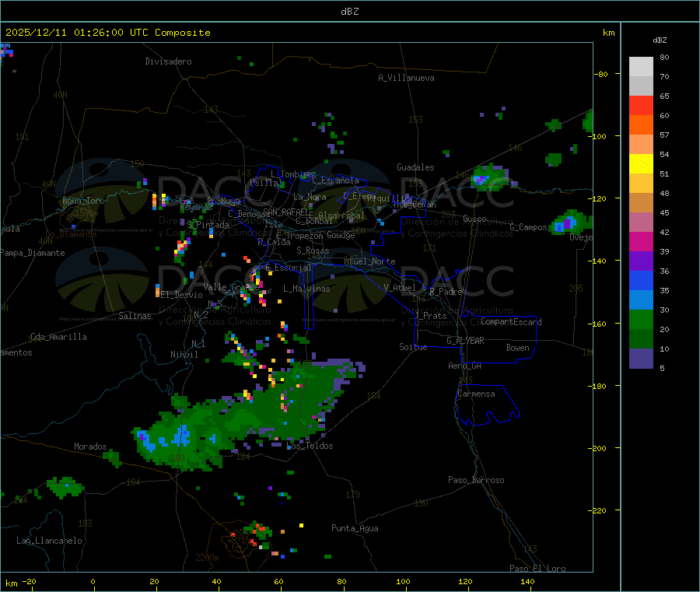Click the C_Española map label
The image size is (700, 592).
pos(335,180)
